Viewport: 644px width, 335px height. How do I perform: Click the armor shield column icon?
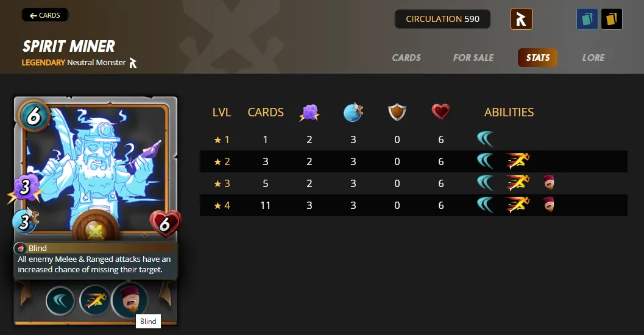tap(397, 112)
